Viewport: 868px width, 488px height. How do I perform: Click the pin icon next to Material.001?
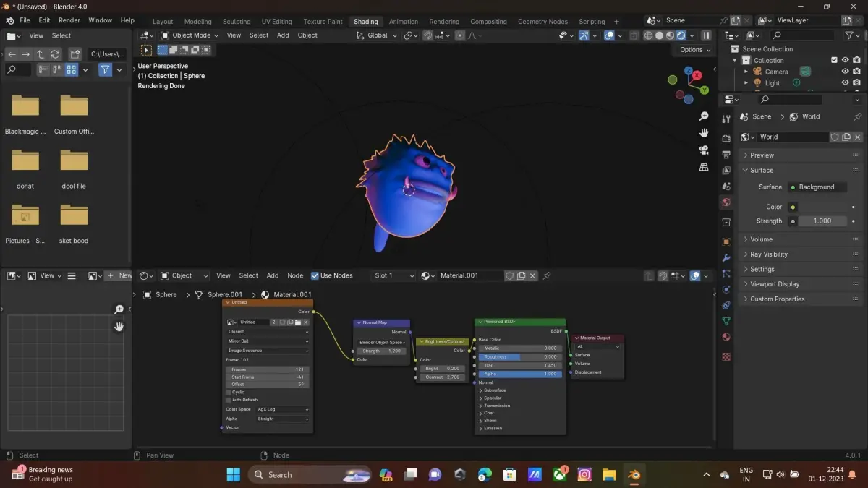coord(547,275)
